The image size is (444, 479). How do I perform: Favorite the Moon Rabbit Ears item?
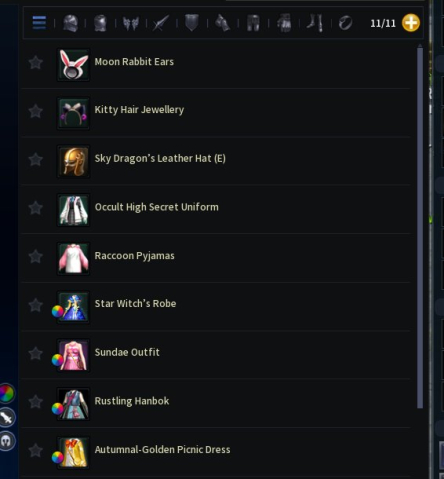(x=35, y=63)
